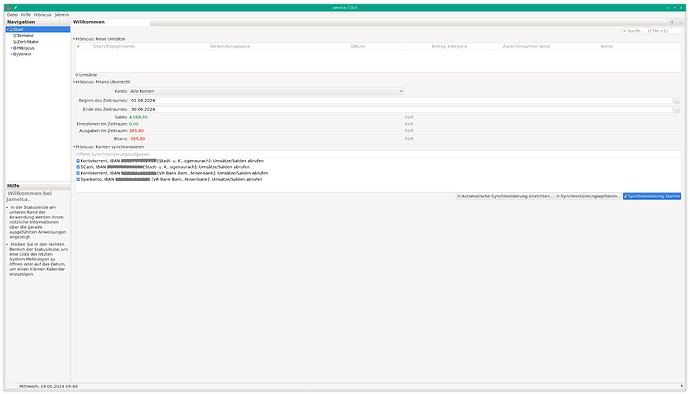Image resolution: width=690 pixels, height=394 pixels.
Task: Click the Bilanz value -365,80
Action: (x=137, y=139)
